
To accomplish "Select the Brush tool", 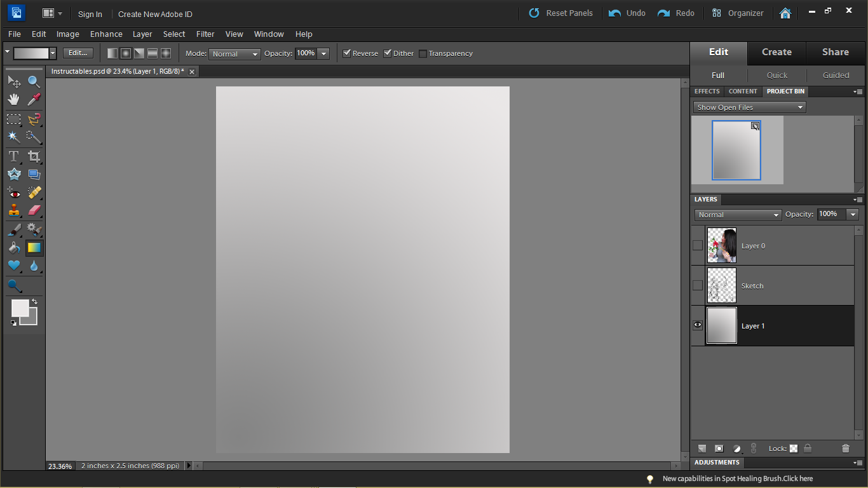I will (14, 230).
